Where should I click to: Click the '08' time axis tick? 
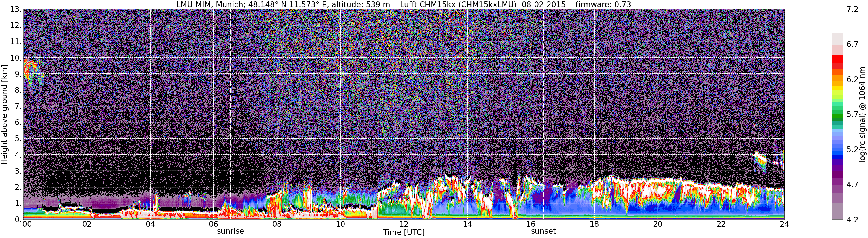pyautogui.click(x=277, y=224)
